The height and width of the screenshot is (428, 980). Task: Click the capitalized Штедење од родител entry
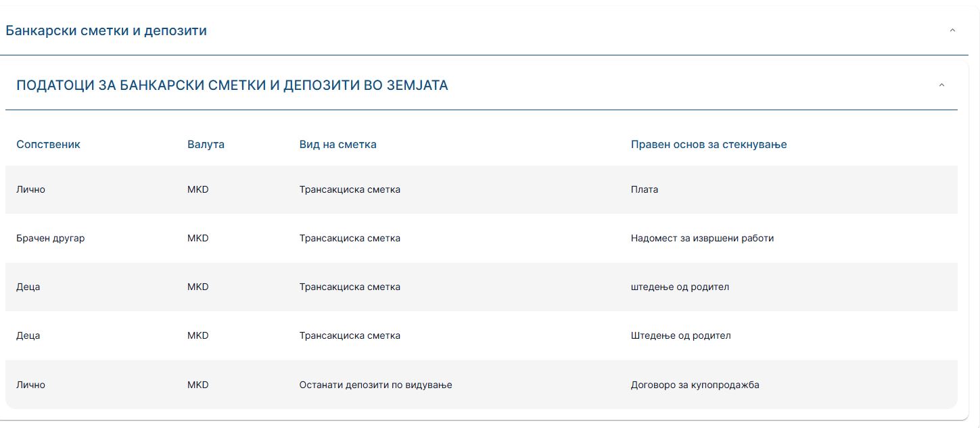tap(680, 335)
